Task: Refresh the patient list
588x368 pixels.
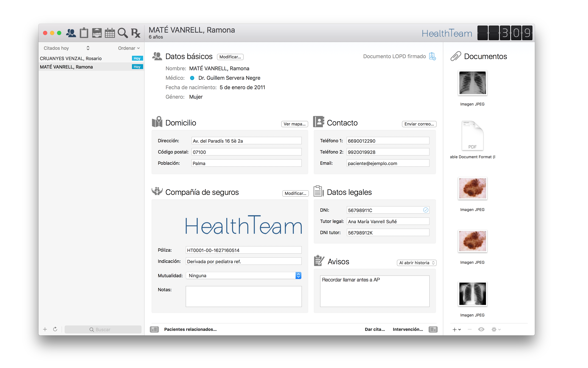Action: tap(55, 329)
